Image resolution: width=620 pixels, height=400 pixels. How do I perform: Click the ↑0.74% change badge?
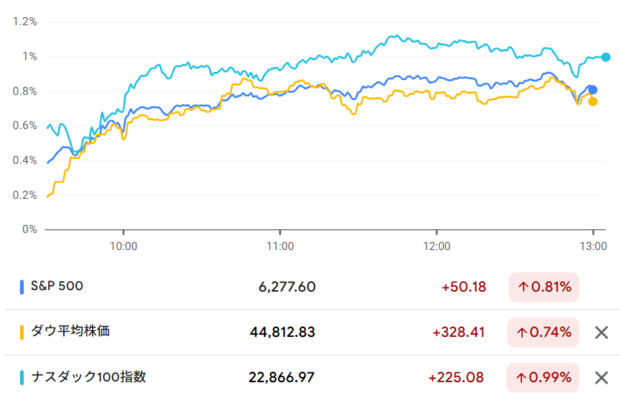(x=543, y=332)
